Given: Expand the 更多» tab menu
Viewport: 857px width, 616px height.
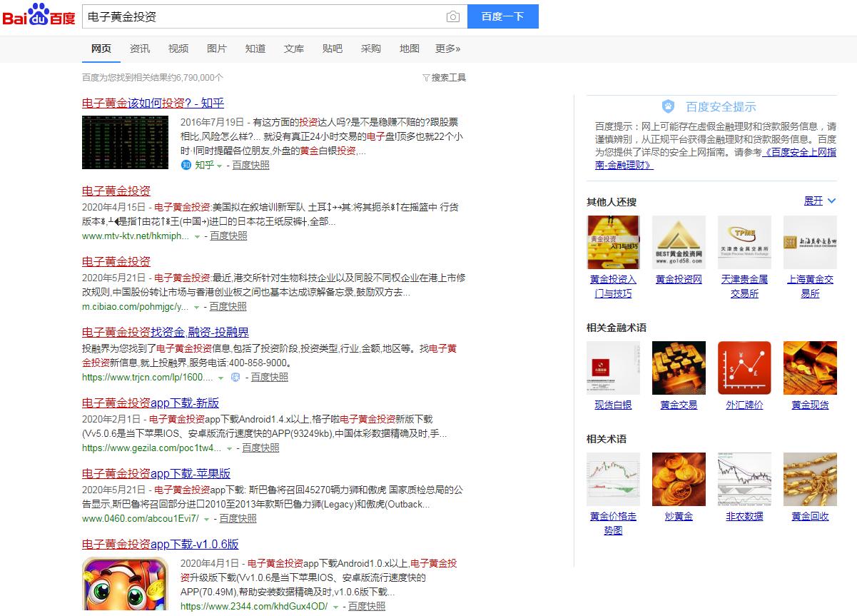Looking at the screenshot, I should [x=448, y=49].
